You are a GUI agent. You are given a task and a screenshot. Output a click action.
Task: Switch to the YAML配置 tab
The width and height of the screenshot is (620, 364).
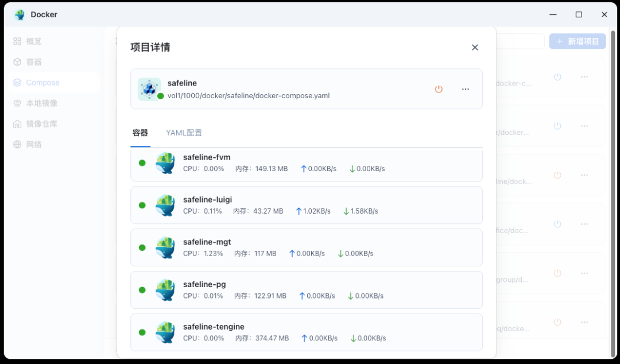pyautogui.click(x=184, y=133)
